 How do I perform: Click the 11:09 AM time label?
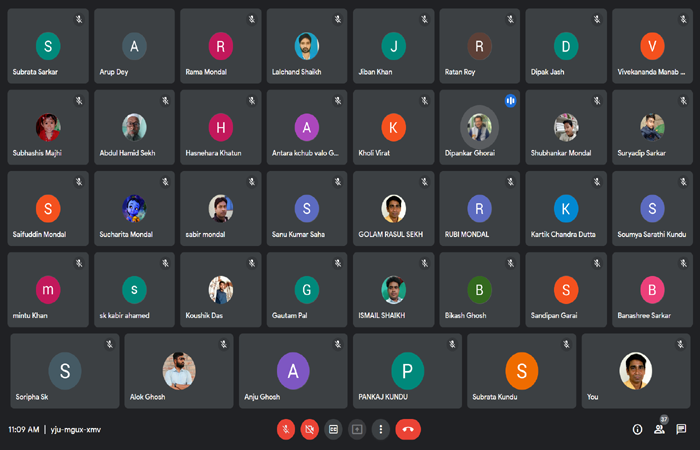[24, 429]
